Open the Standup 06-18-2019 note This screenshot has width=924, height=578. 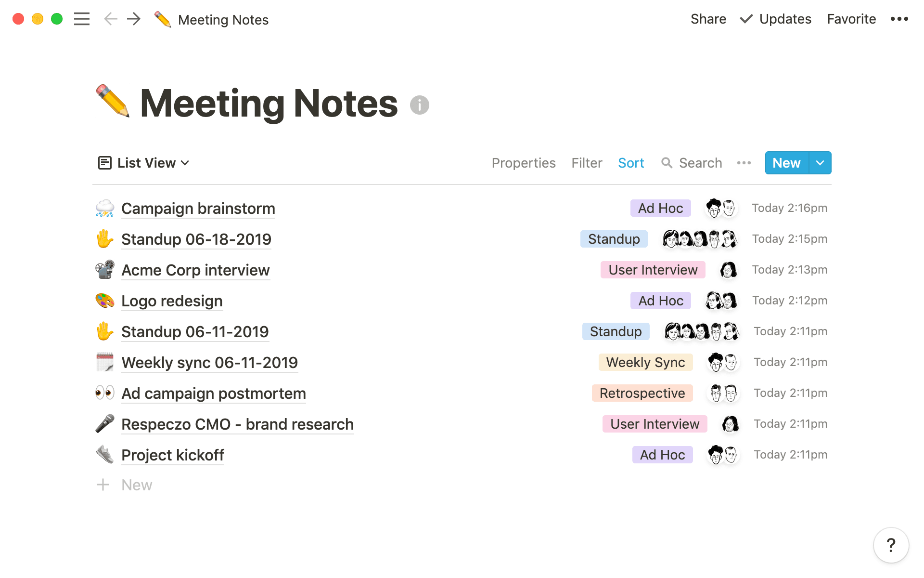point(196,239)
